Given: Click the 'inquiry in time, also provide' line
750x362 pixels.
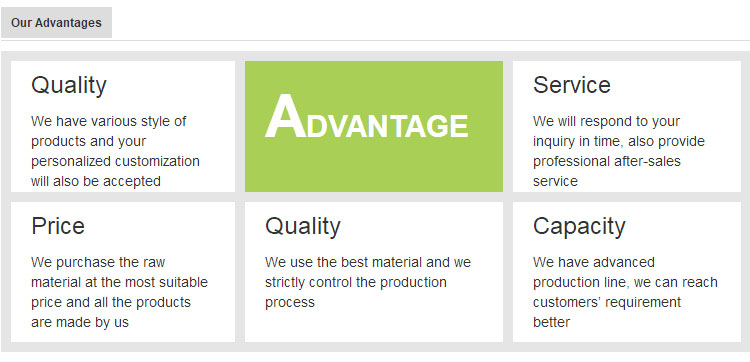Looking at the screenshot, I should [x=619, y=142].
